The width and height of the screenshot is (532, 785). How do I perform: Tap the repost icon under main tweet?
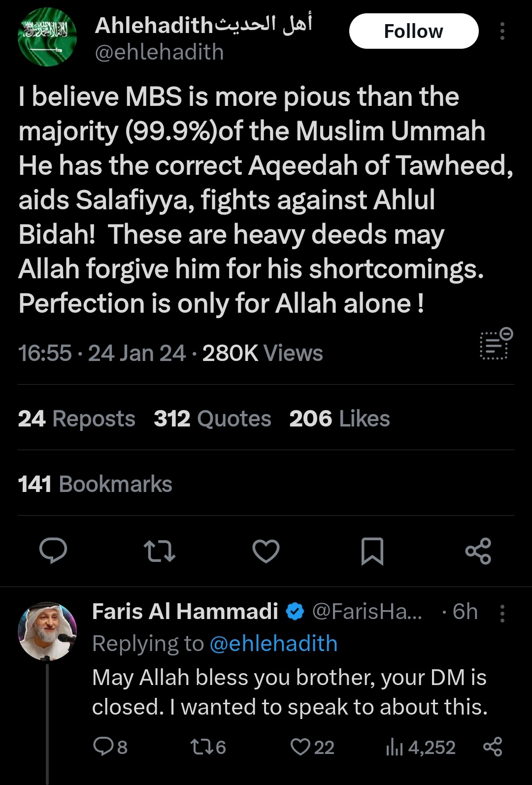[159, 551]
